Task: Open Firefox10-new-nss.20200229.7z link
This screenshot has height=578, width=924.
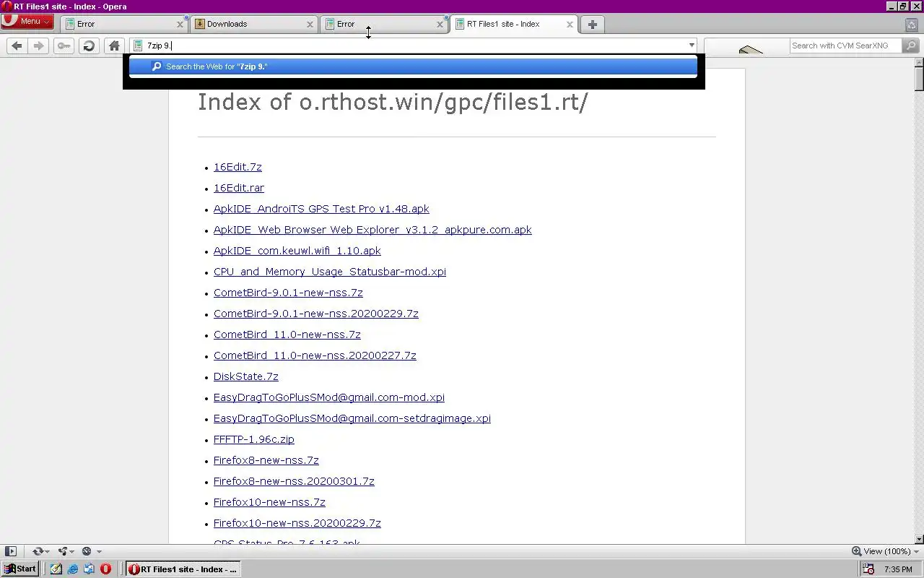Action: (x=297, y=523)
